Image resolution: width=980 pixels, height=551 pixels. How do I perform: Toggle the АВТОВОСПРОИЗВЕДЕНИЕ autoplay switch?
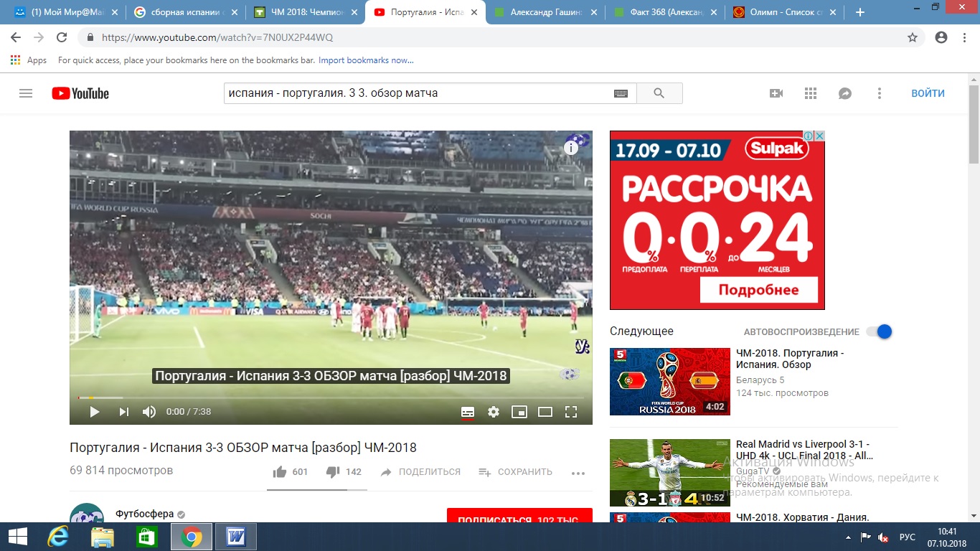point(879,331)
